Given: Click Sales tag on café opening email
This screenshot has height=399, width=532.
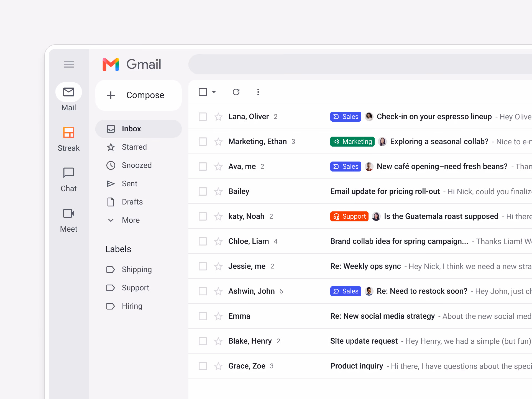Looking at the screenshot, I should coord(346,167).
